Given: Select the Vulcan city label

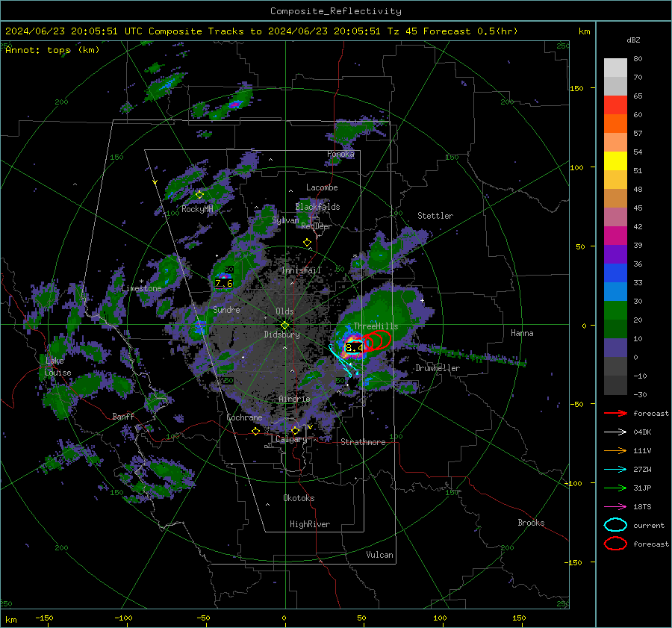Looking at the screenshot, I should (379, 555).
